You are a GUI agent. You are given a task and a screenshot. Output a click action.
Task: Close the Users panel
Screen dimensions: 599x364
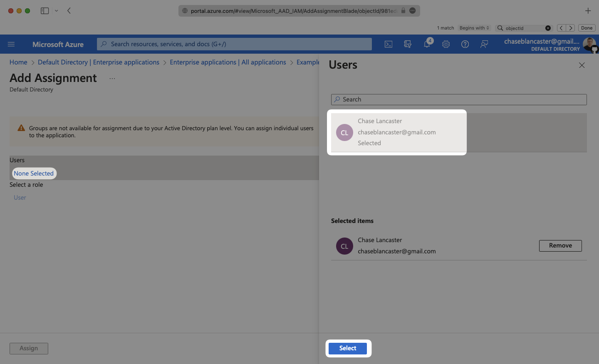pyautogui.click(x=582, y=65)
